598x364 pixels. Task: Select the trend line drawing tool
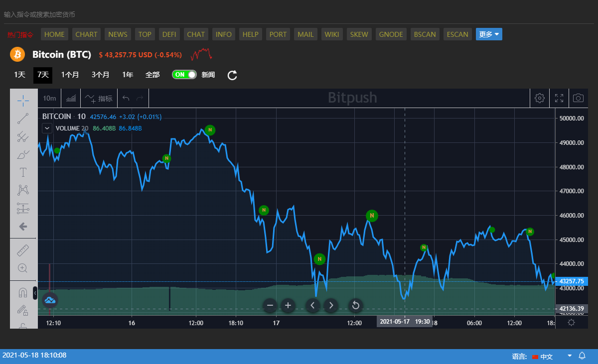tap(23, 119)
